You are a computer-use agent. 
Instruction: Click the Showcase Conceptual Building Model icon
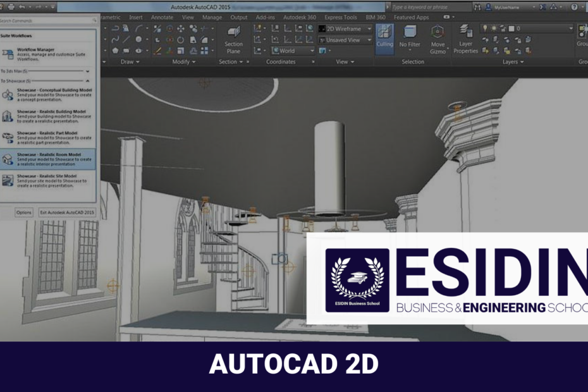coord(9,94)
